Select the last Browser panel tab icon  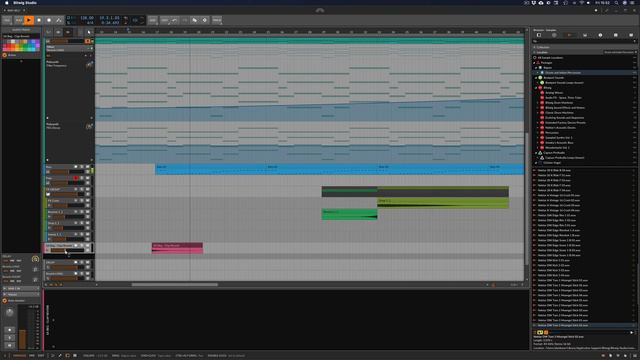point(631,35)
